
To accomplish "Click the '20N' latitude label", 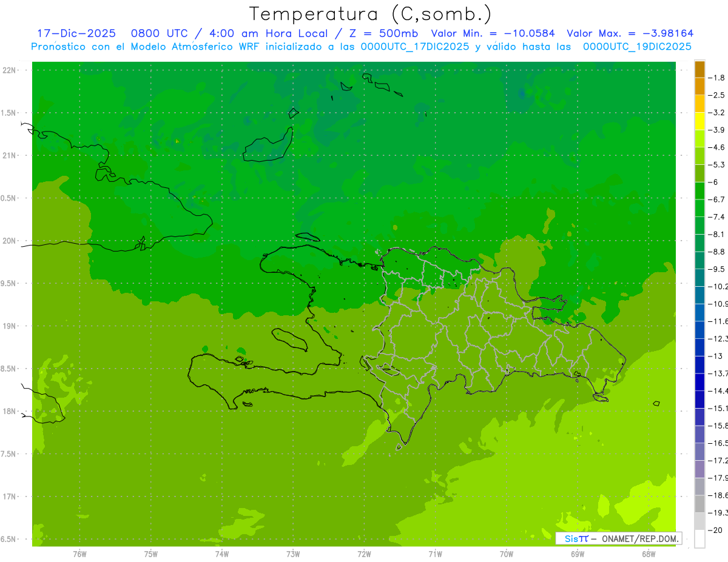I will point(8,241).
